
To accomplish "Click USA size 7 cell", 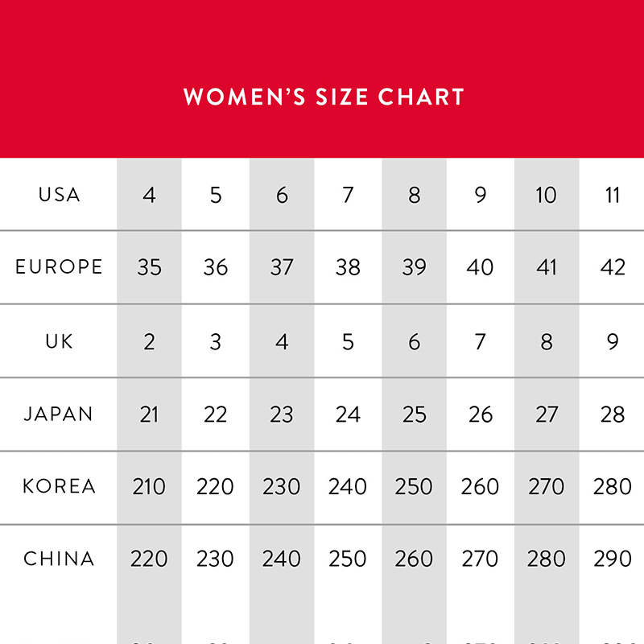I will point(348,195).
